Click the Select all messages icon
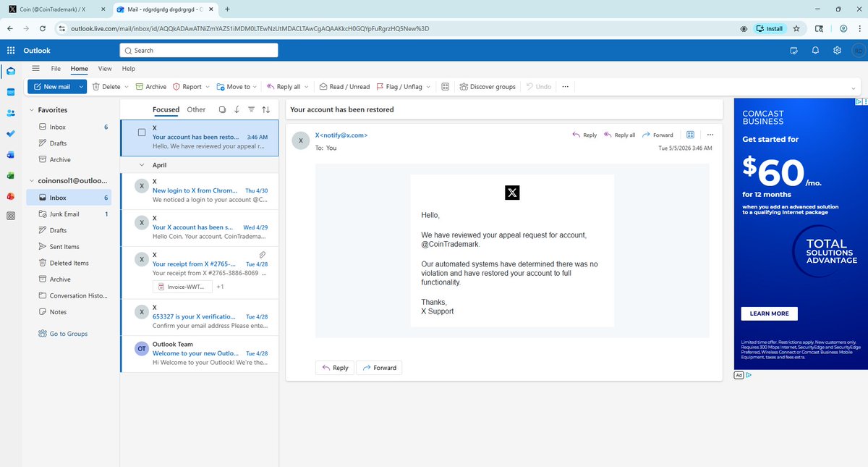The image size is (868, 467). pyautogui.click(x=222, y=110)
